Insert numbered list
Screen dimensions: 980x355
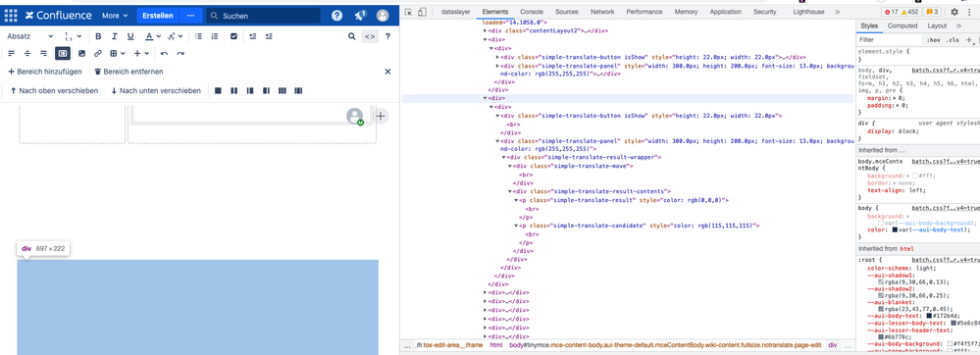pyautogui.click(x=215, y=37)
